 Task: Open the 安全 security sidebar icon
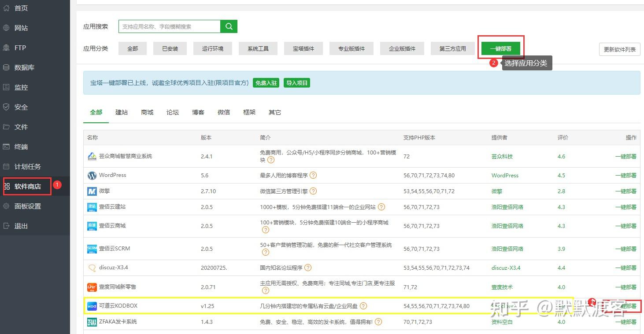click(6, 107)
